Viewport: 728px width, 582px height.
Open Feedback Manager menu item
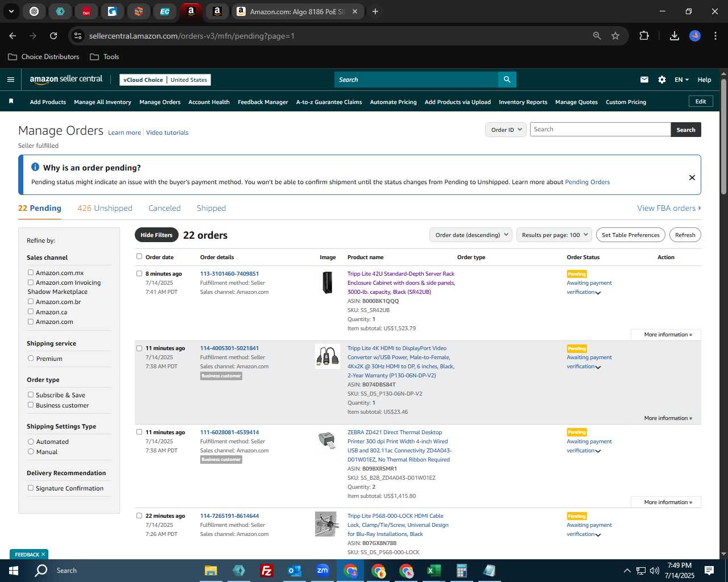263,102
